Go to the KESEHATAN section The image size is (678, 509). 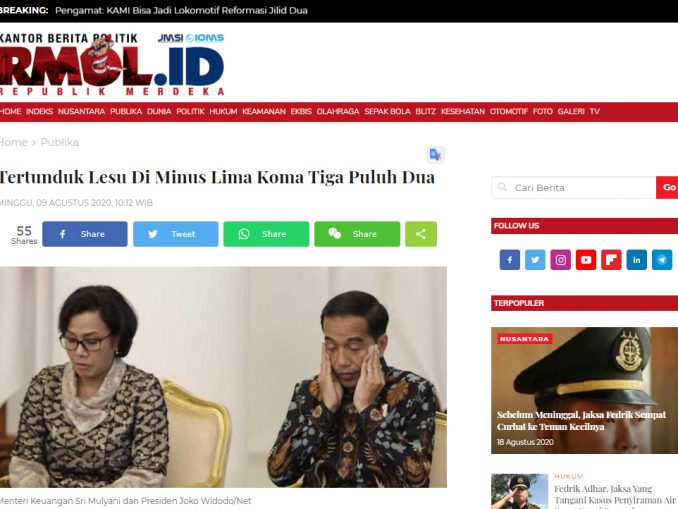[463, 112]
